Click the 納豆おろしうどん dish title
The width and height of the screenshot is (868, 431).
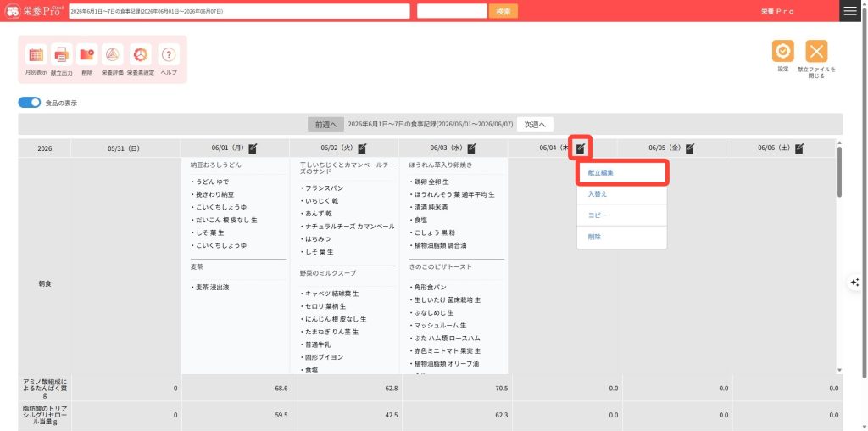(x=215, y=165)
